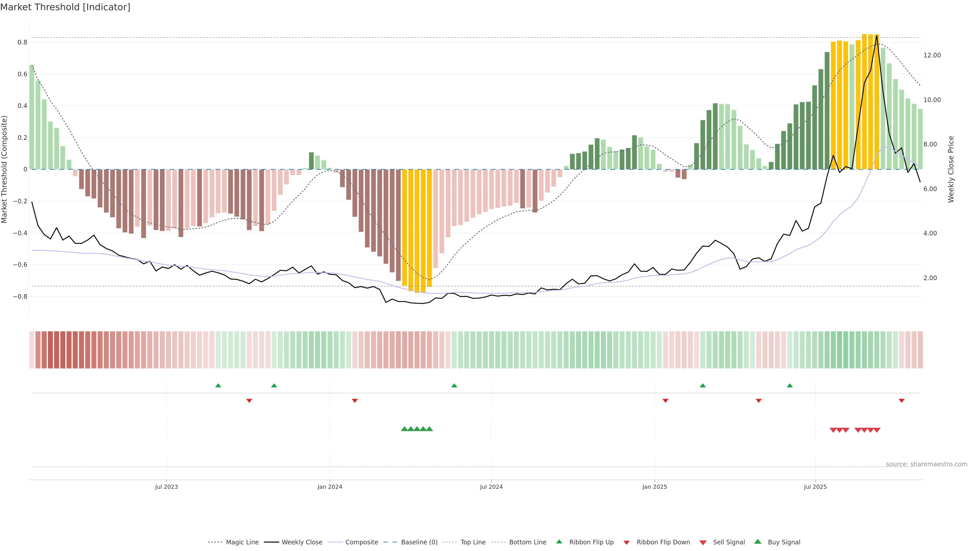This screenshot has width=980, height=551.
Task: Click the source: sharemaestro.com text
Action: pyautogui.click(x=926, y=464)
